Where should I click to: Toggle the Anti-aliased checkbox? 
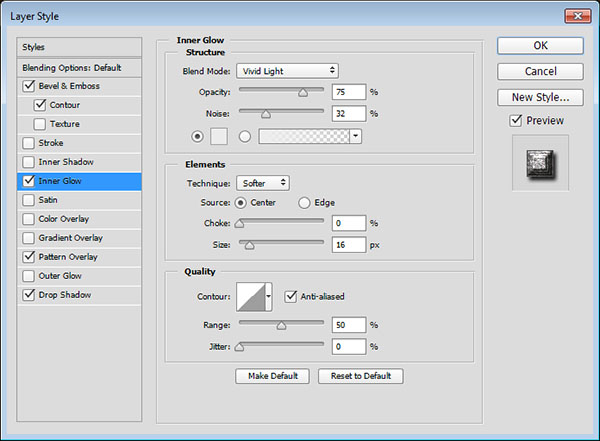292,296
